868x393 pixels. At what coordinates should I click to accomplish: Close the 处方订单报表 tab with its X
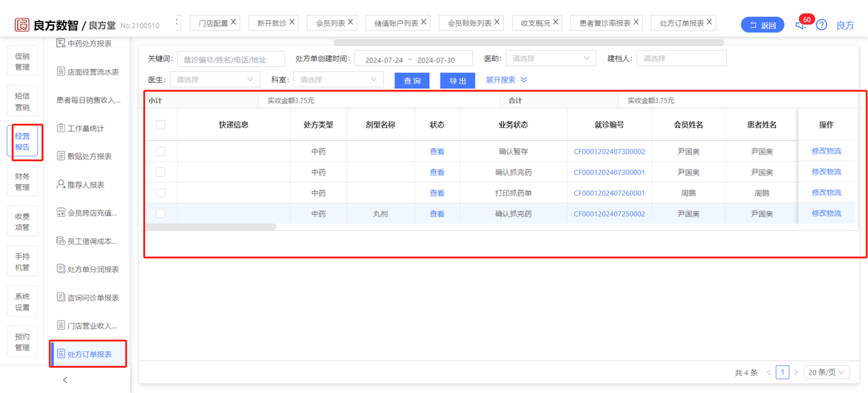coord(709,22)
